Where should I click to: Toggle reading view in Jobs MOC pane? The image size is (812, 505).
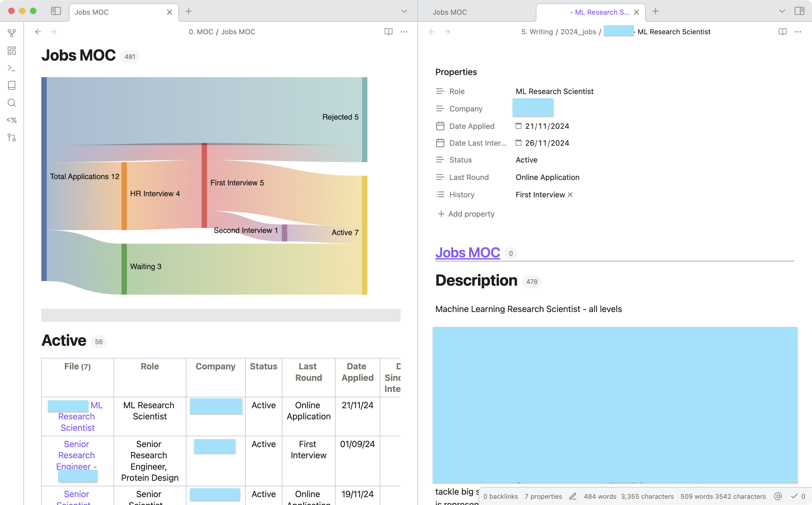pyautogui.click(x=389, y=32)
